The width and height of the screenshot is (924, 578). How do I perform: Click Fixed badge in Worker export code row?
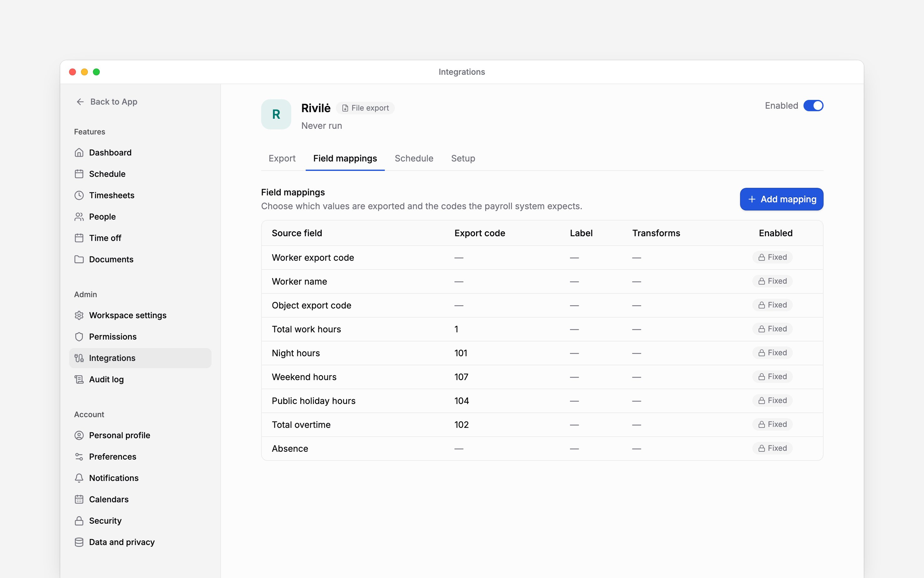(x=772, y=257)
